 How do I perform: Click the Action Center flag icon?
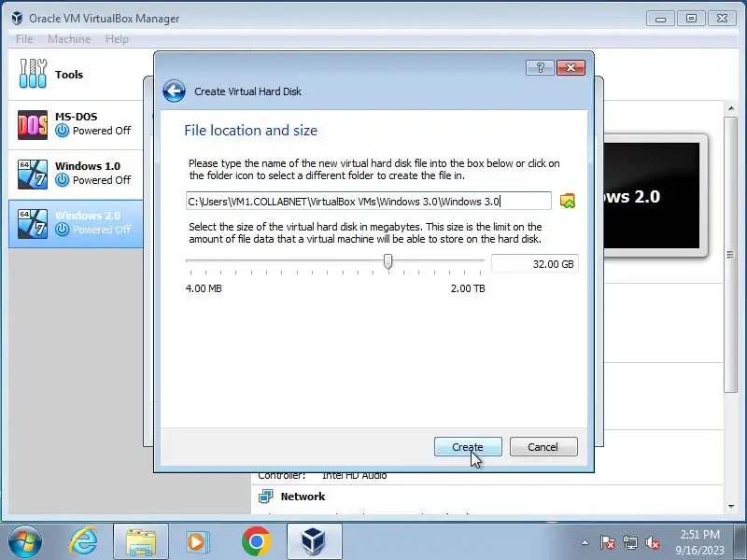tap(608, 542)
